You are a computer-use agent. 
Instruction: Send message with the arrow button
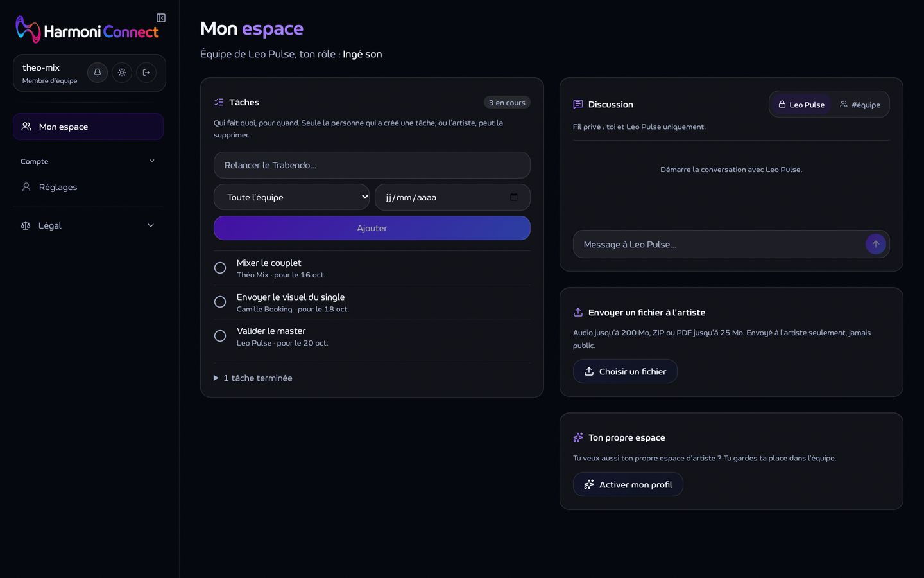tap(876, 244)
